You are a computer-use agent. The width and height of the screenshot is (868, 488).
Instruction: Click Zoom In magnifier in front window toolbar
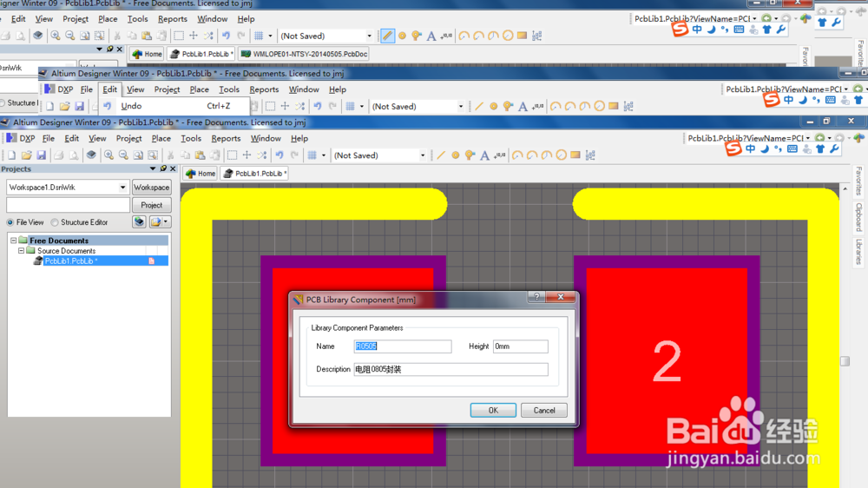[108, 155]
